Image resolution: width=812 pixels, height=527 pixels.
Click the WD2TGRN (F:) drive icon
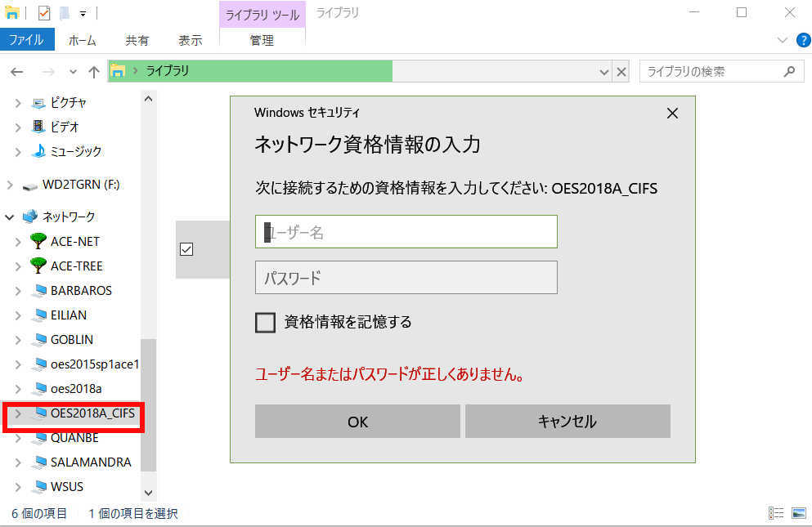point(30,185)
